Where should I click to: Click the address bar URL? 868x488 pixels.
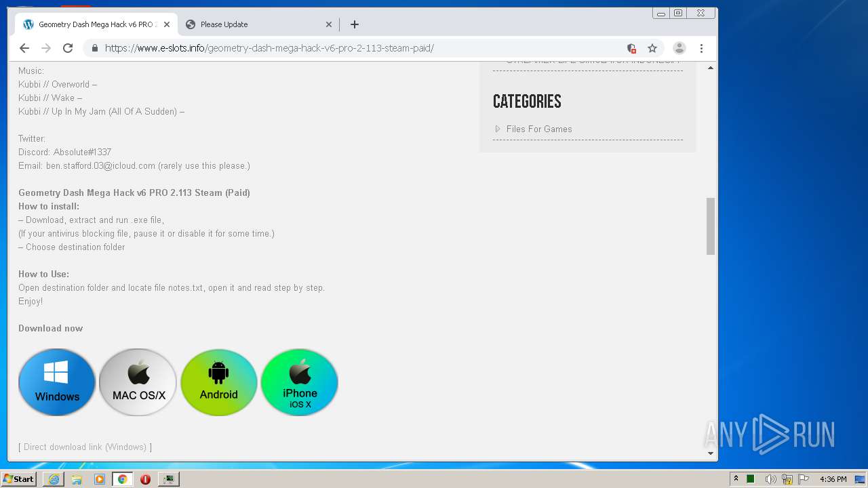269,48
